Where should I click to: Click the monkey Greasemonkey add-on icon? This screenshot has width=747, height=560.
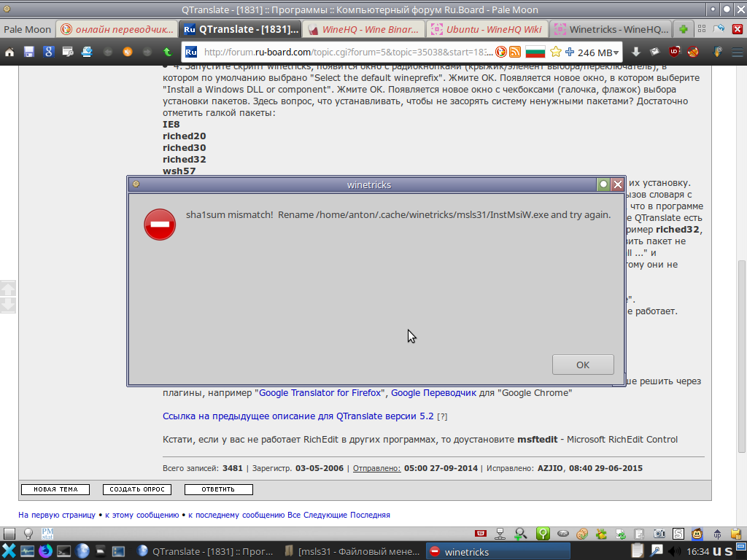(x=697, y=534)
